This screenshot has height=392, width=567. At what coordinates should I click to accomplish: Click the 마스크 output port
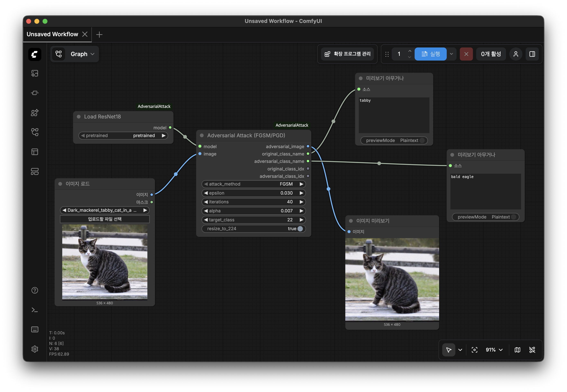point(152,202)
